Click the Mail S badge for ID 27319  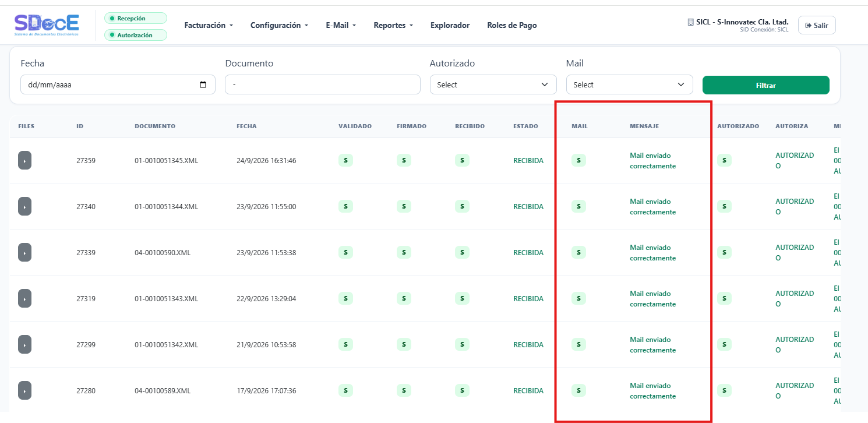click(578, 298)
